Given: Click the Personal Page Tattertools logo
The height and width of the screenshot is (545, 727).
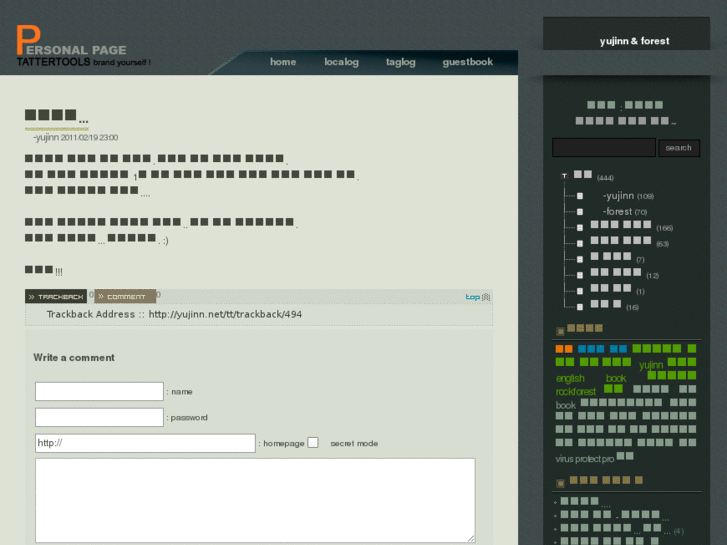Looking at the screenshot, I should coord(83,46).
